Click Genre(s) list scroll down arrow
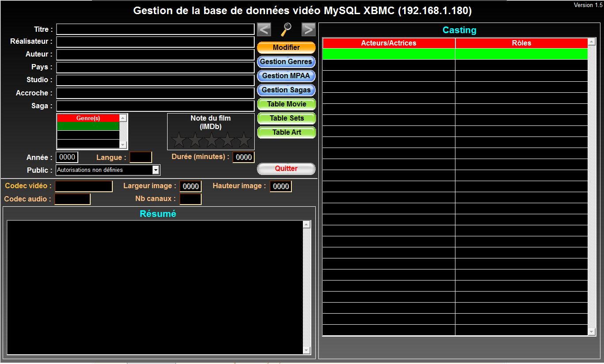 pos(123,145)
